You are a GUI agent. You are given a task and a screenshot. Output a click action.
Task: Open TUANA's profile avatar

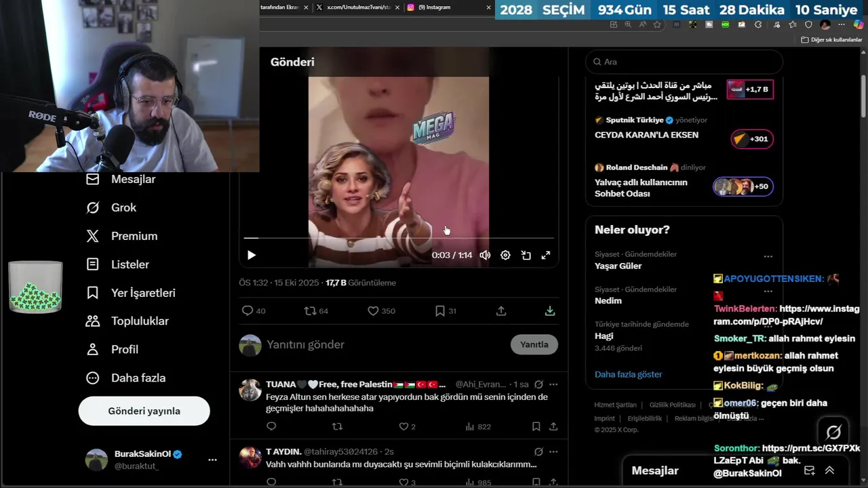click(x=250, y=390)
